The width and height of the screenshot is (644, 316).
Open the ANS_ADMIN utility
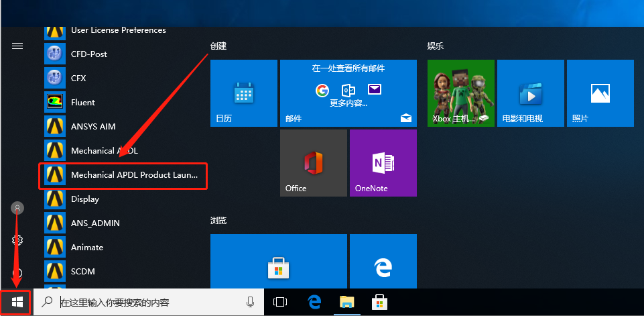[123, 223]
